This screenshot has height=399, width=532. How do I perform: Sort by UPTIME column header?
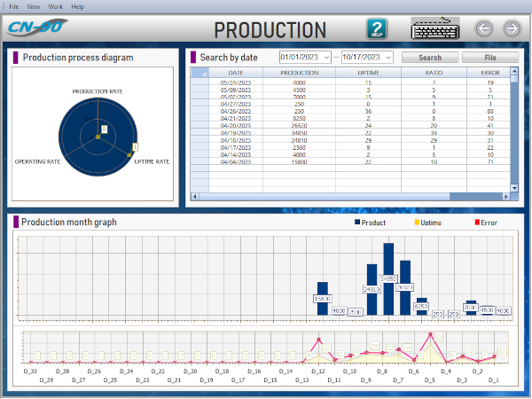(369, 73)
